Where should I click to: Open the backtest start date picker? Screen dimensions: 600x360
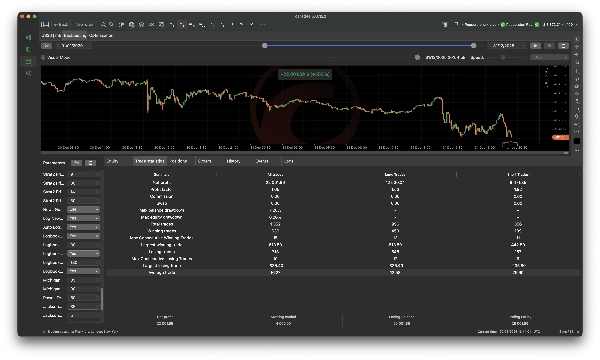(x=73, y=46)
